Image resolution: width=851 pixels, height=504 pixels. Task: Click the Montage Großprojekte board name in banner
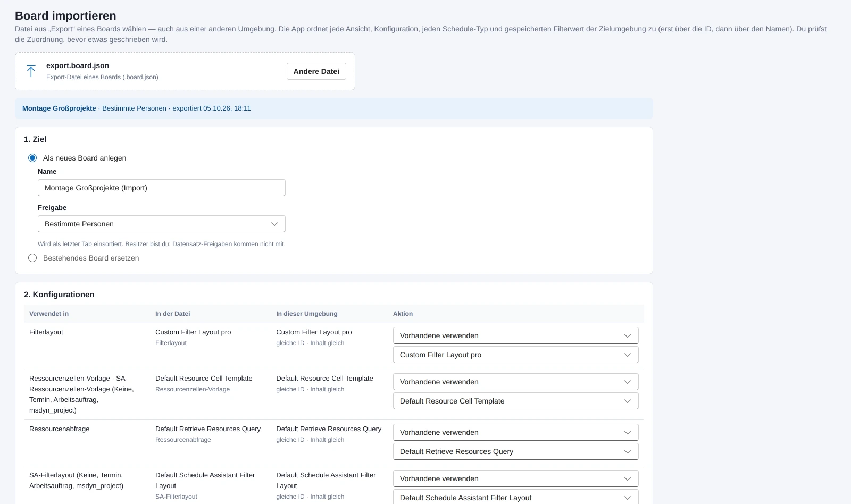coord(59,108)
